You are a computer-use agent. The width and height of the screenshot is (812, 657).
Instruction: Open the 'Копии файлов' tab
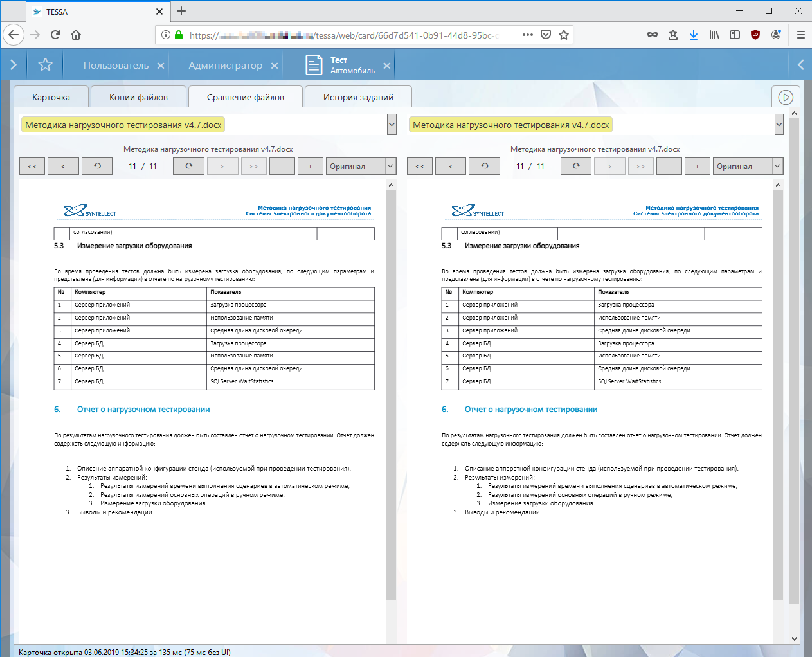tap(138, 98)
